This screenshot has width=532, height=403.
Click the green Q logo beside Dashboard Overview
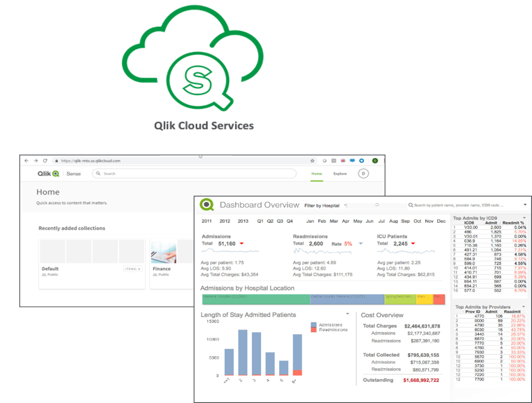207,205
